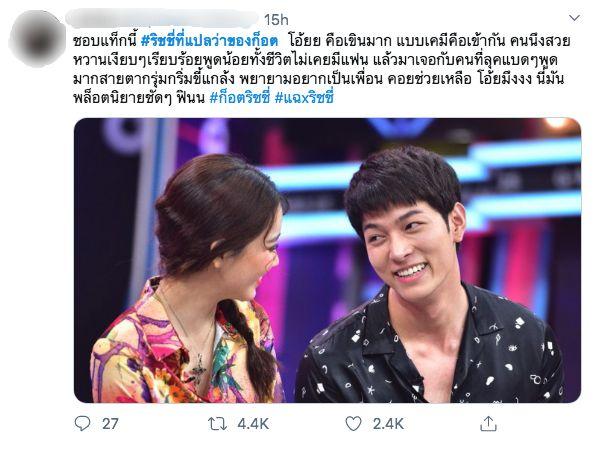The image size is (597, 450).
Task: Click tweet text beginning with ชอบแท็กนี้
Action: 322,69
